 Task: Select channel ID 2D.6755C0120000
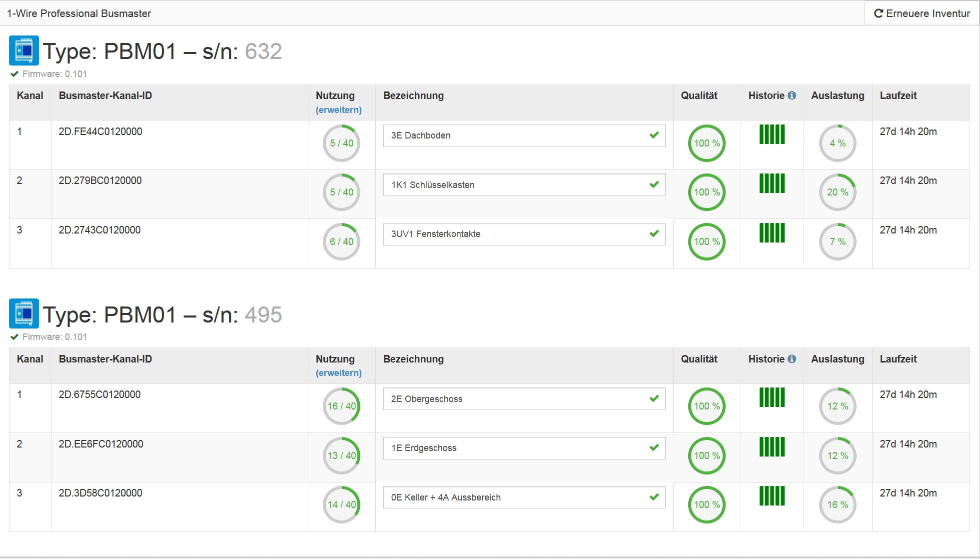coord(99,394)
